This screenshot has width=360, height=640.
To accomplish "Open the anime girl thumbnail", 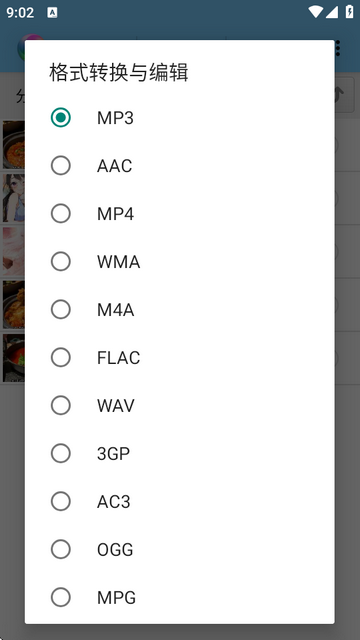I will (x=13, y=198).
